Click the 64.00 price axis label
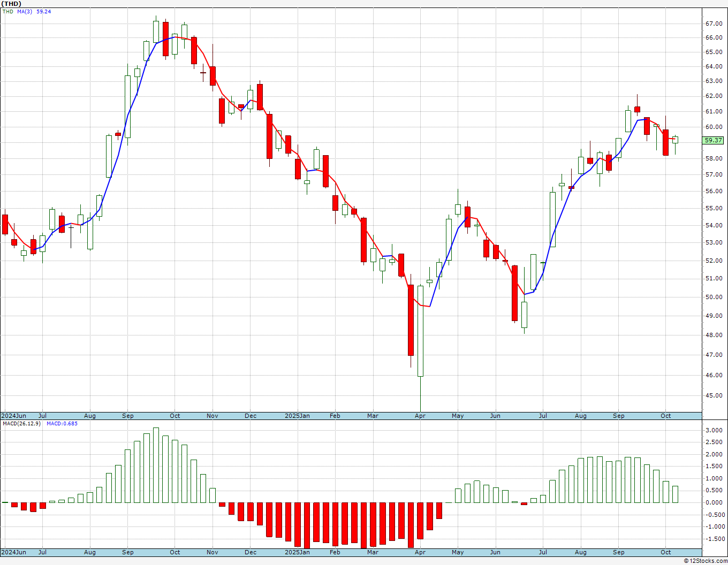Viewport: 728px width, 565px height. coord(714,66)
